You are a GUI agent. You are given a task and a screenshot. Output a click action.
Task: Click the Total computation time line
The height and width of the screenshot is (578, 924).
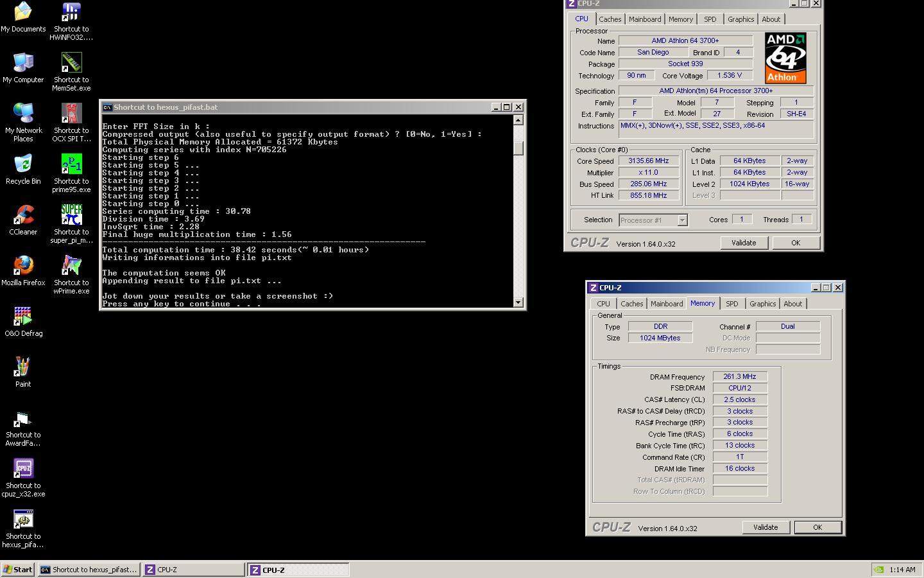click(x=235, y=250)
